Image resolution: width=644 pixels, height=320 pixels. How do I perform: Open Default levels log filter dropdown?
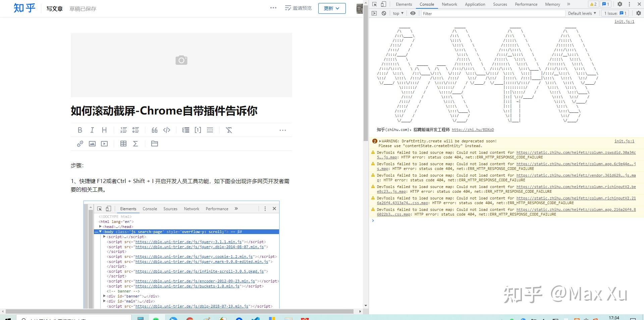coord(582,13)
